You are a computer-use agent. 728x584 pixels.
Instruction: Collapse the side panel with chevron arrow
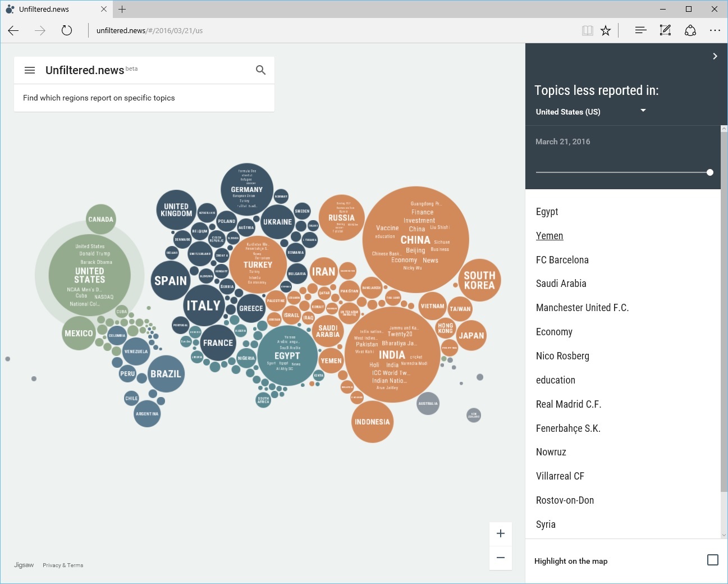tap(715, 56)
